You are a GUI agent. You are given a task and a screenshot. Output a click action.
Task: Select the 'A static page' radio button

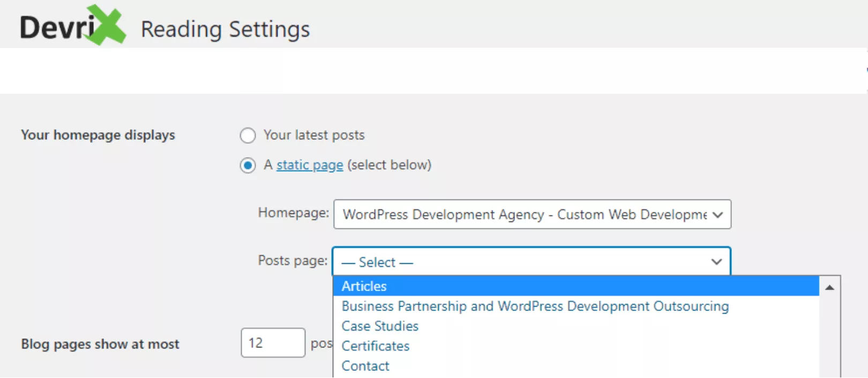[248, 166]
